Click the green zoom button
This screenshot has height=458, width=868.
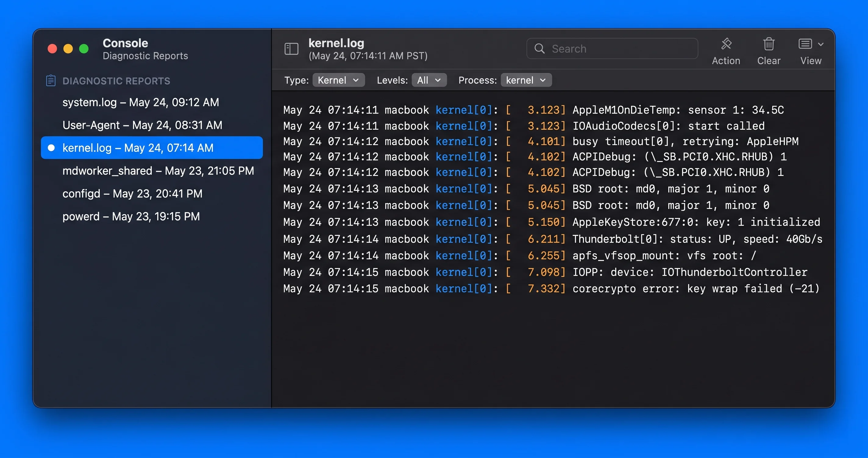click(x=84, y=49)
